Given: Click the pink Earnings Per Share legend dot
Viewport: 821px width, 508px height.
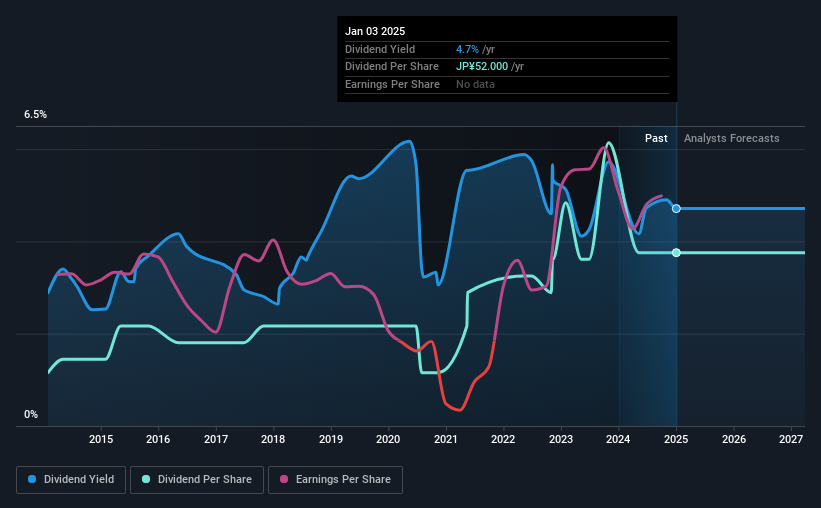Looking at the screenshot, I should coord(284,479).
